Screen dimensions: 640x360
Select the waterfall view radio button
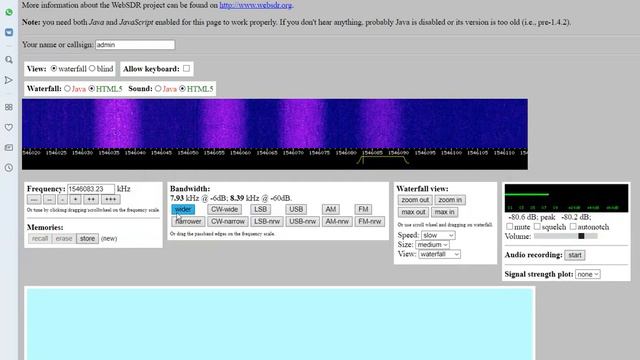pyautogui.click(x=53, y=69)
